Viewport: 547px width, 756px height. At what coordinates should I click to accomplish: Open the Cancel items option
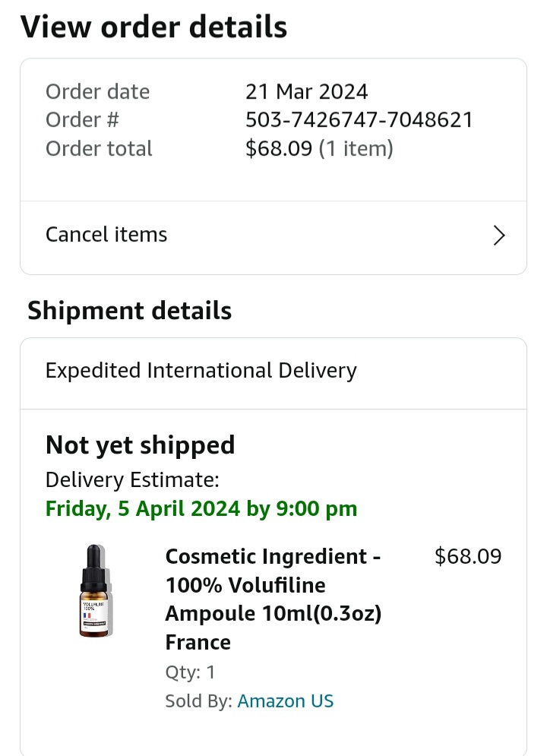(106, 234)
